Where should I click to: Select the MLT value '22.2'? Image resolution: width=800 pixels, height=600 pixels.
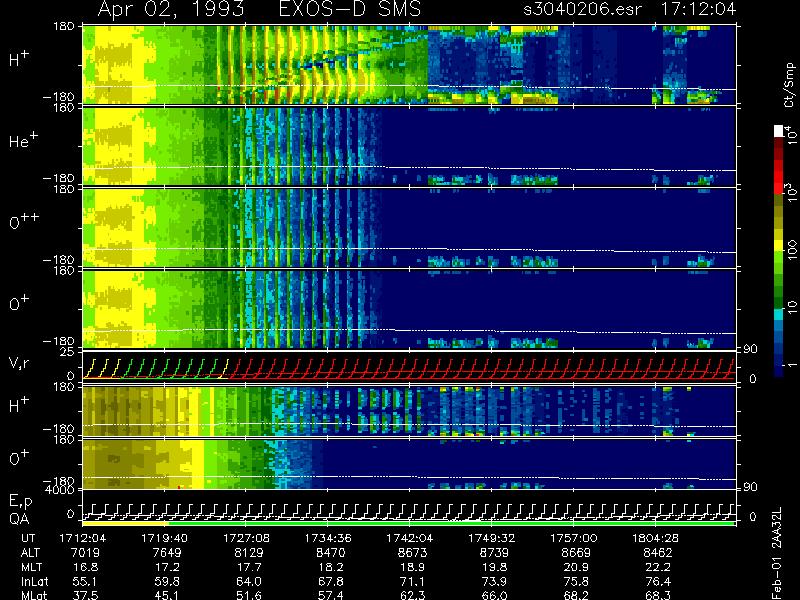[658, 567]
